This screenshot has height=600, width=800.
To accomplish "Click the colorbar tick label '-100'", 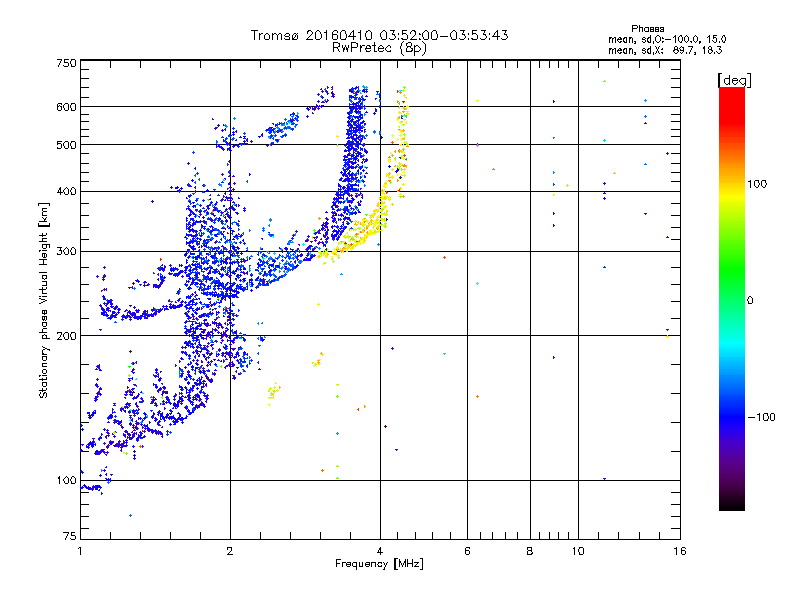I will click(x=761, y=417).
